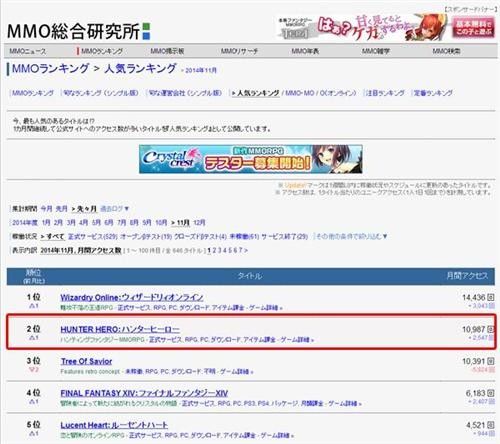The height and width of the screenshot is (444, 500).
Task: Filter by オープンβテスト(19)
Action: (146, 237)
